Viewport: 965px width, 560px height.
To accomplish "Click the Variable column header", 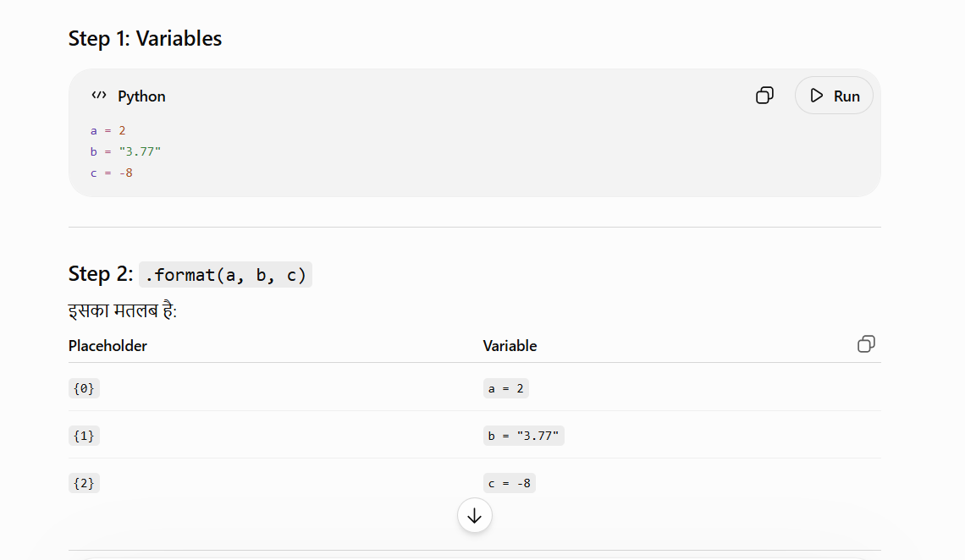I will pos(510,346).
